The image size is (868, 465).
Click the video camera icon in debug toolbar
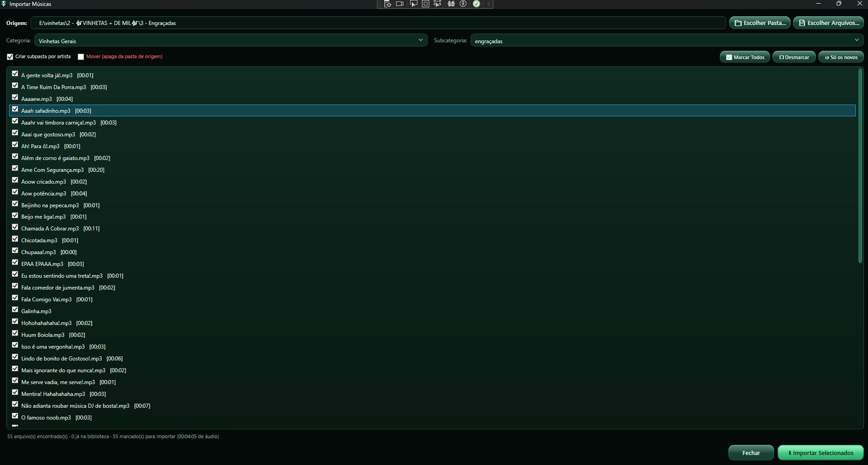pos(400,4)
